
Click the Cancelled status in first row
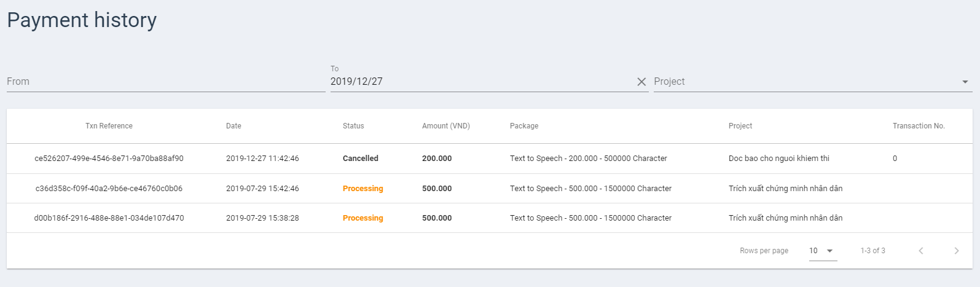tap(361, 159)
